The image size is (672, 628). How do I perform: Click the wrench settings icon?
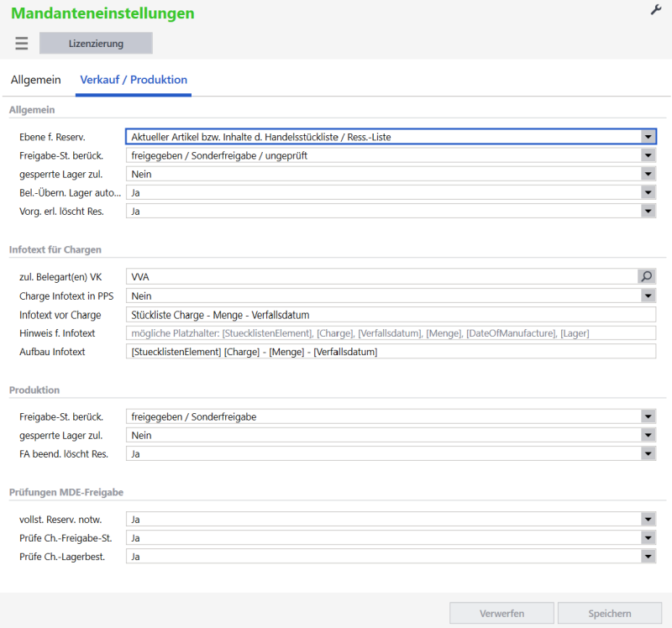coord(656,10)
